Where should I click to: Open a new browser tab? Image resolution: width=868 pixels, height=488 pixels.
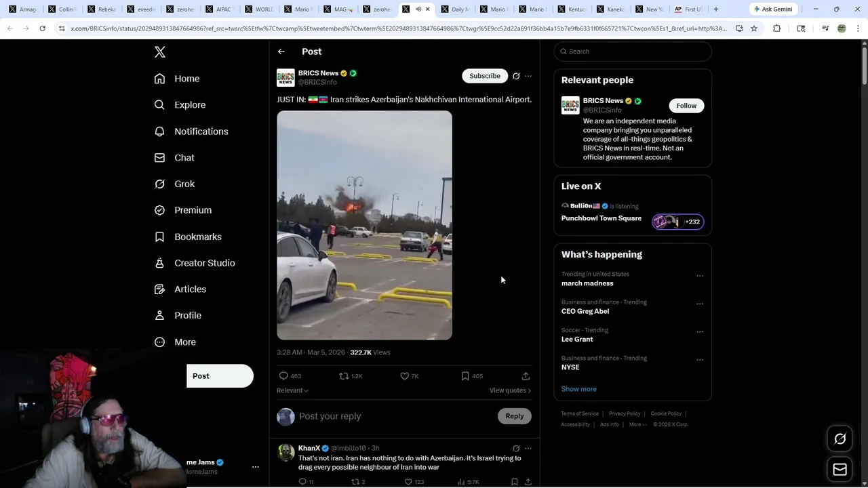point(716,9)
